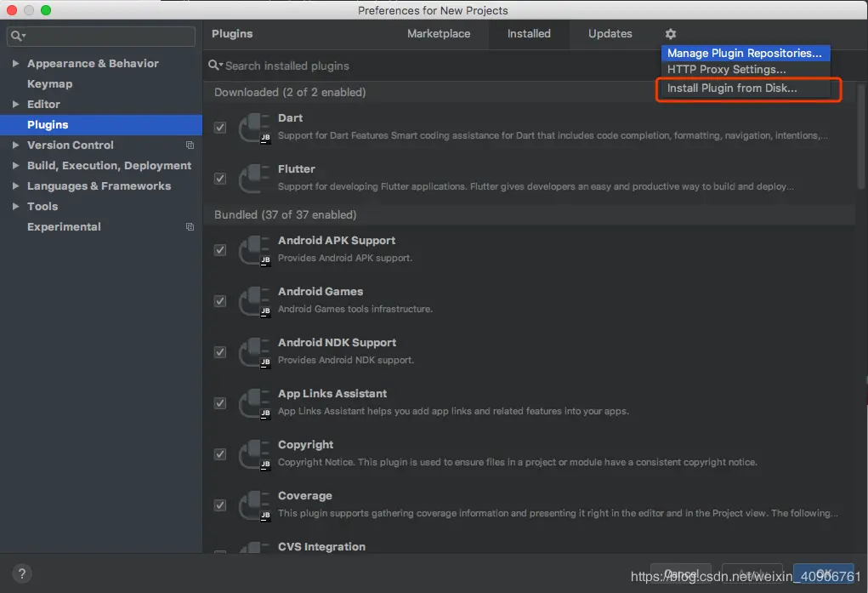868x593 pixels.
Task: Click the Android Games plugin icon
Action: [x=255, y=301]
